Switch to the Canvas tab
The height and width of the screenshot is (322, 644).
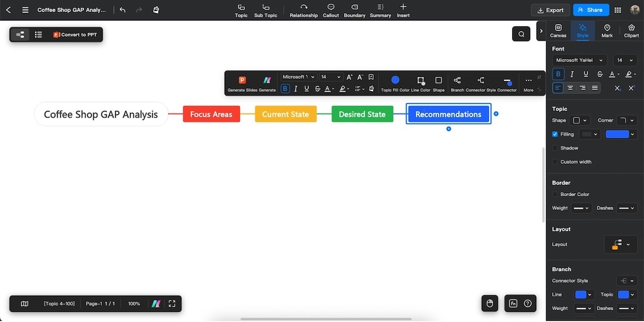558,31
